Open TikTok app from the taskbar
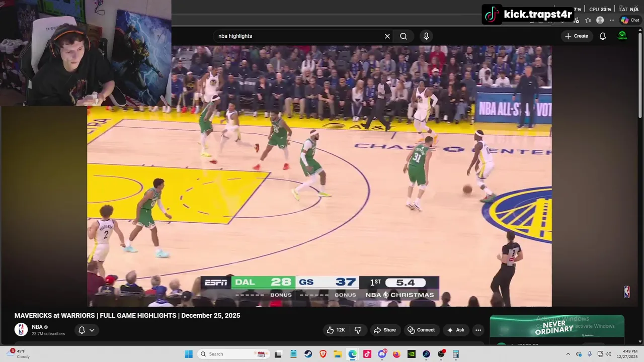This screenshot has width=644, height=362. 367,354
